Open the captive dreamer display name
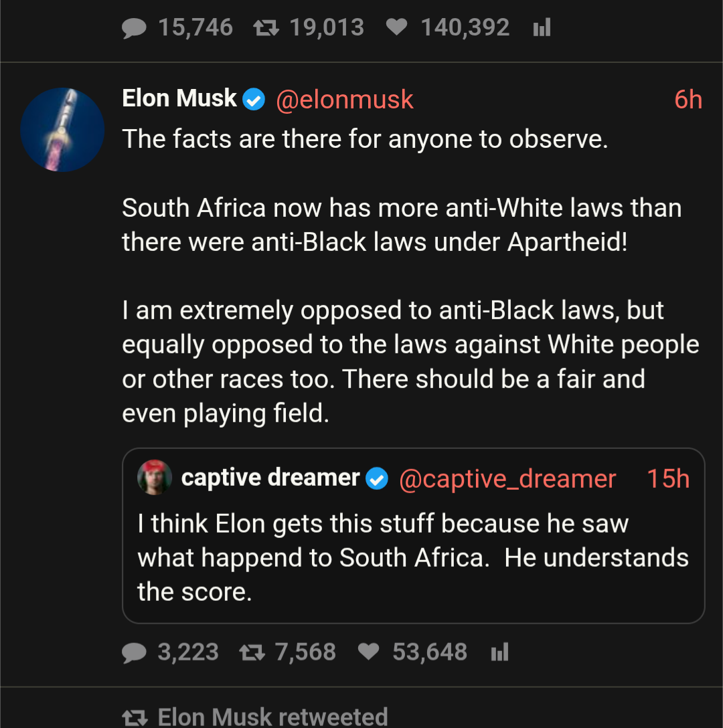This screenshot has height=728, width=723. coord(270,478)
